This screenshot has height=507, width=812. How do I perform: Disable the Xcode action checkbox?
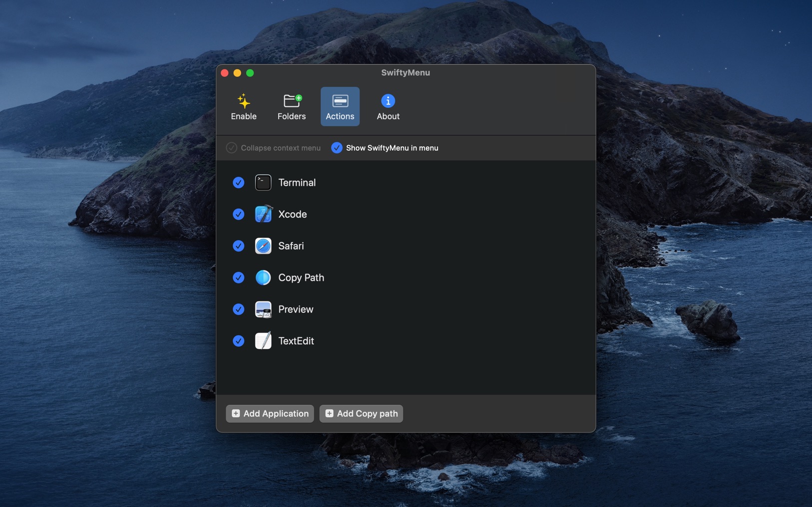tap(238, 214)
